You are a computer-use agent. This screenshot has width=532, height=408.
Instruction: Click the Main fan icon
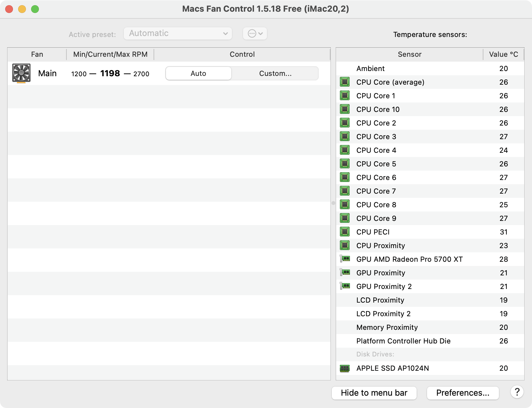pos(21,73)
